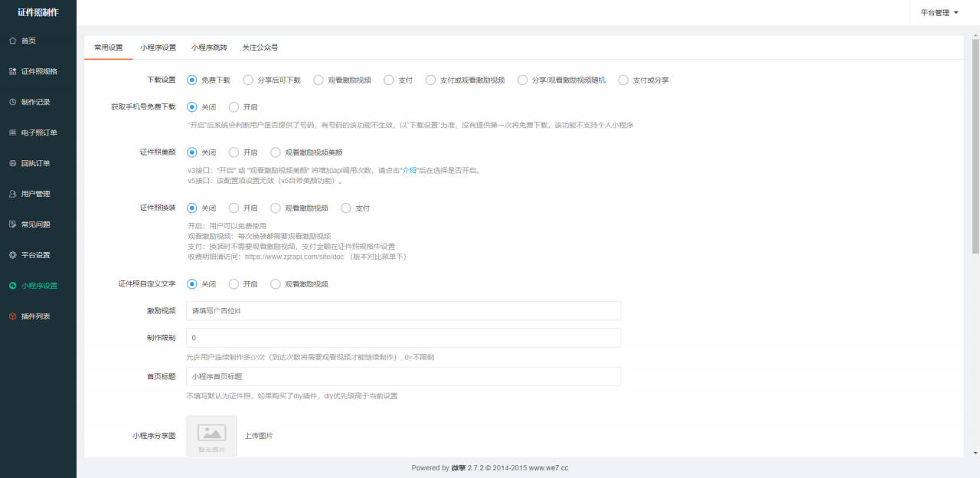Select 观看激励视频美颜 option

point(276,152)
